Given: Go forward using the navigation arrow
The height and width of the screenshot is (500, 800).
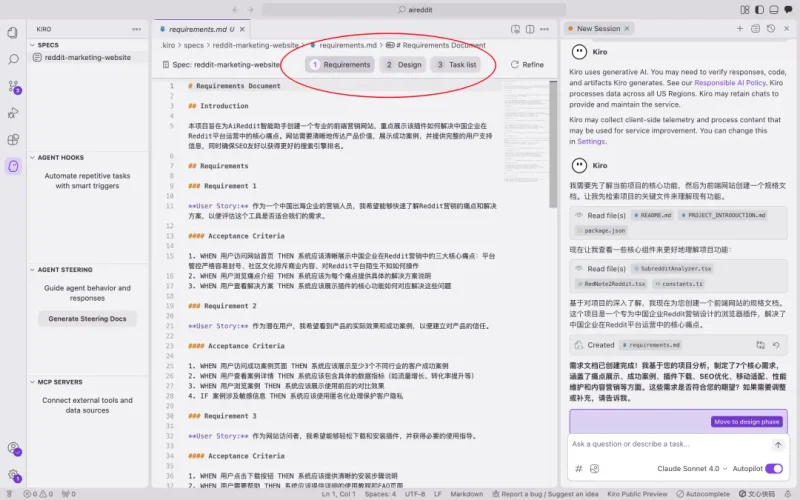Looking at the screenshot, I should point(250,9).
